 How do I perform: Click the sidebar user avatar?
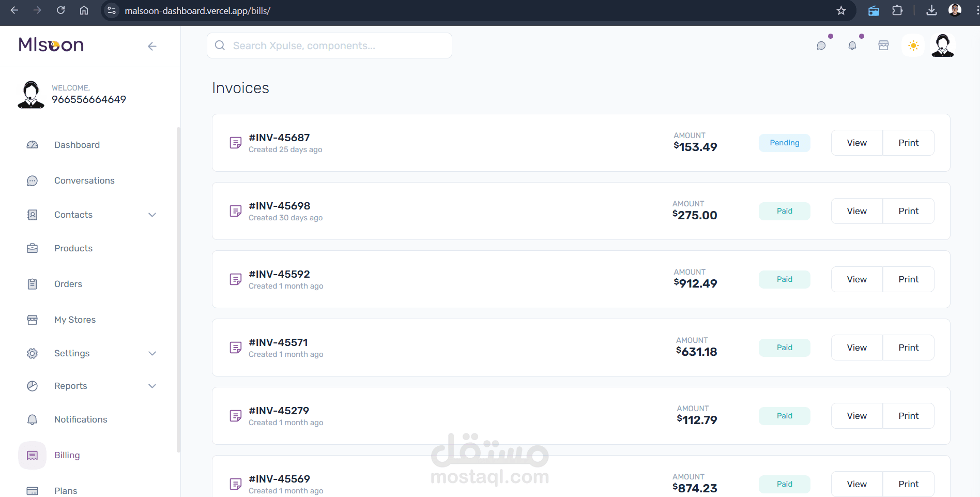point(31,94)
